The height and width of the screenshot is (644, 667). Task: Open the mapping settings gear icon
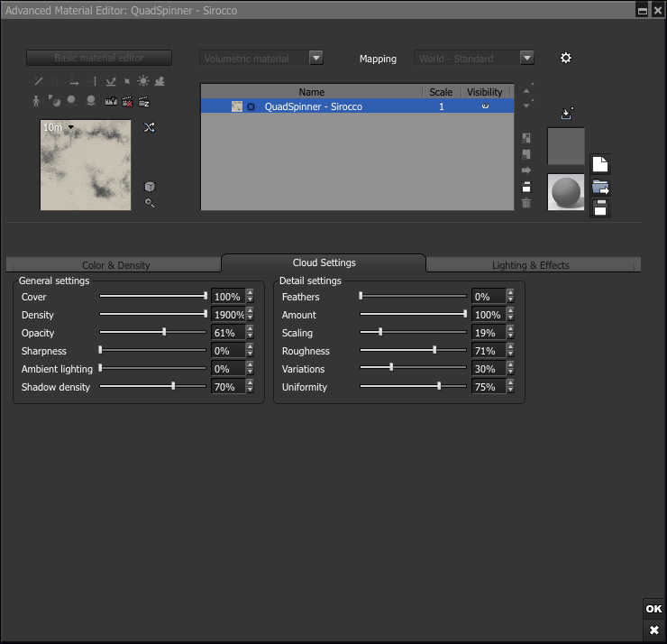[566, 58]
